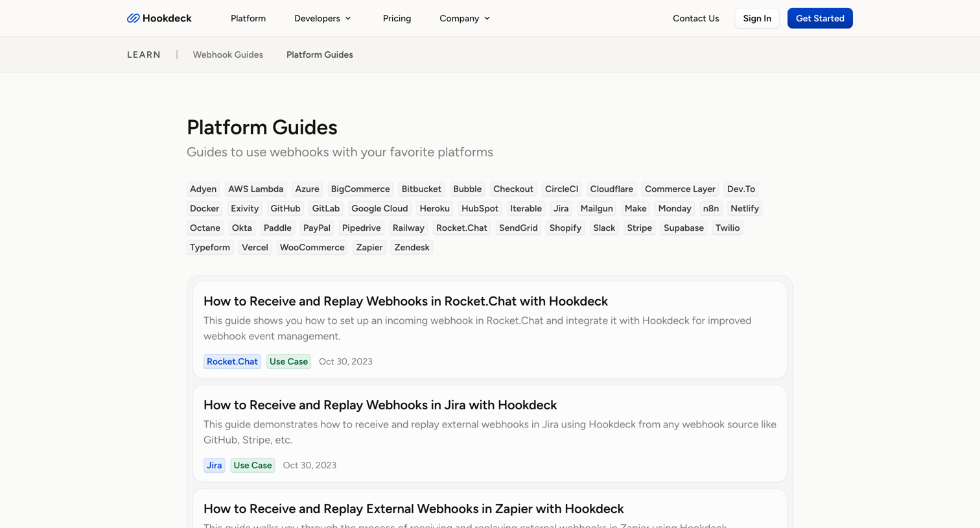
Task: Filter guides by Okta tag
Action: tap(242, 228)
